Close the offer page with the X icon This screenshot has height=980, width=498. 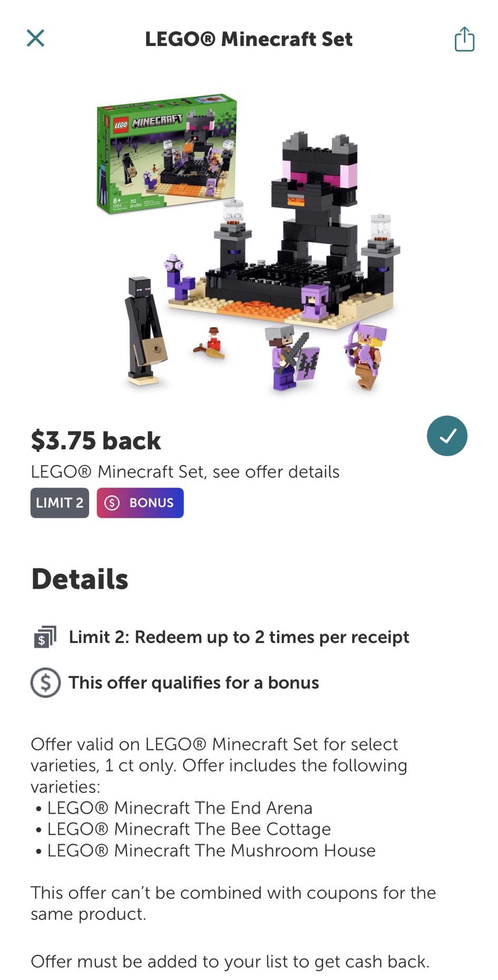point(35,38)
